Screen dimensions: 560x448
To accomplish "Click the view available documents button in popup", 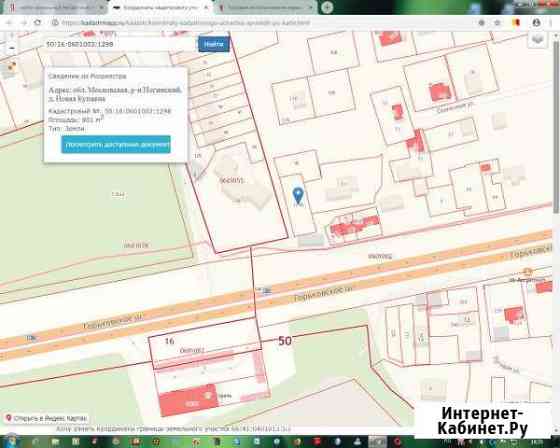I will point(116,145).
